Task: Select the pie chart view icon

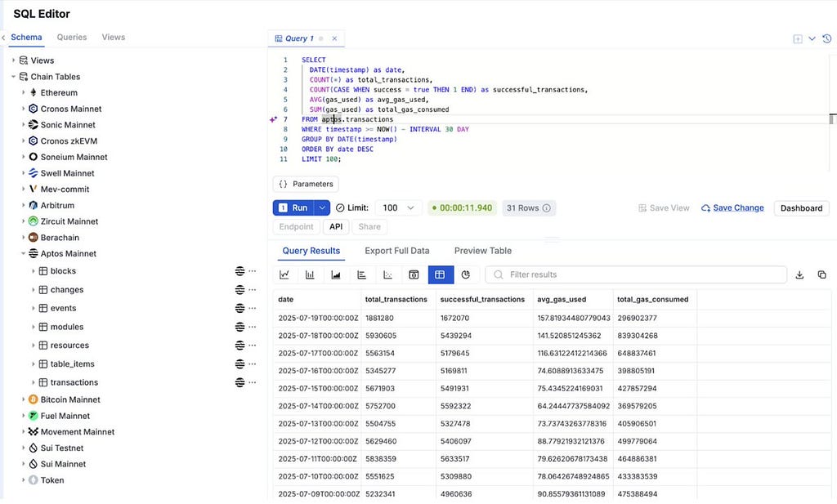Action: (x=465, y=274)
